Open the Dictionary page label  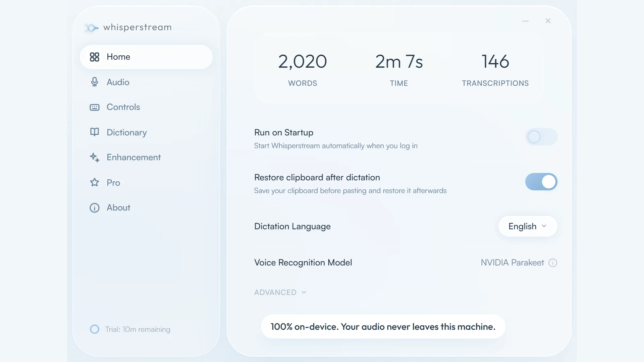(x=127, y=133)
